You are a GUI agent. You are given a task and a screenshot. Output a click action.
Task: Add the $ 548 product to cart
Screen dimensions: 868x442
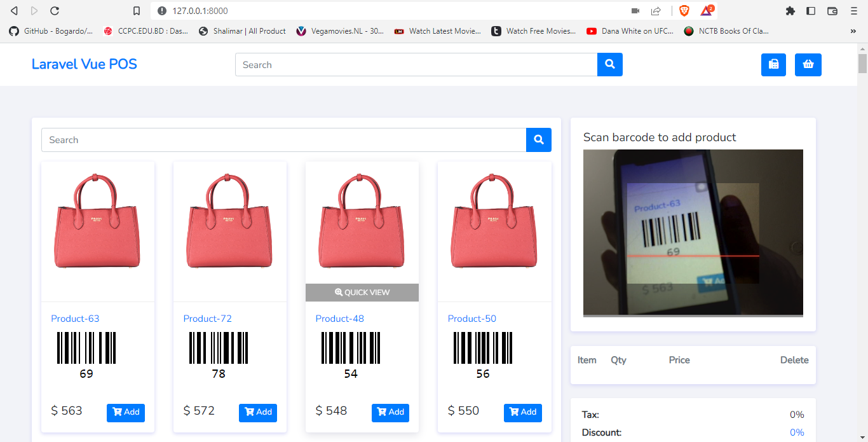(390, 412)
